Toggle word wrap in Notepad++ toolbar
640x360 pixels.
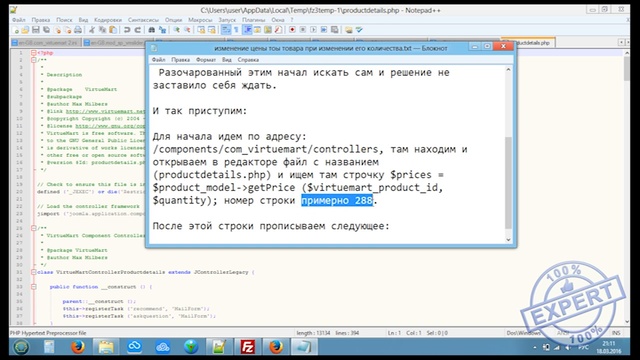(x=226, y=30)
